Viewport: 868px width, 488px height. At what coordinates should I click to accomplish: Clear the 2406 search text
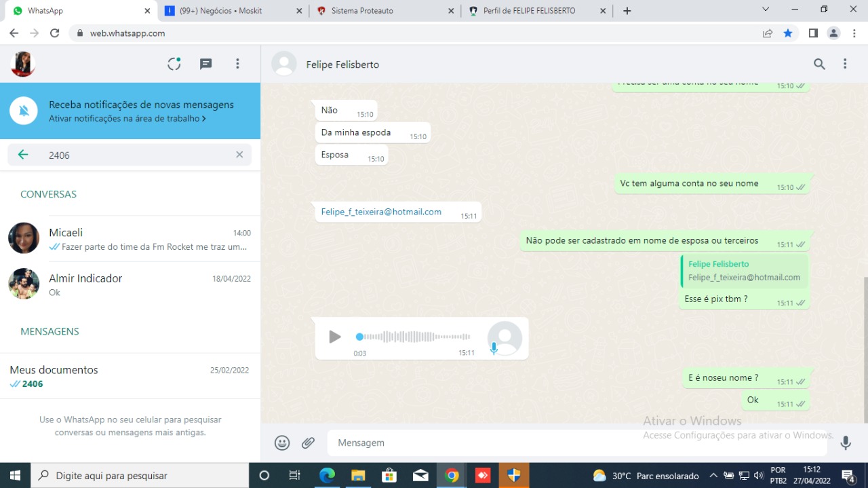239,155
